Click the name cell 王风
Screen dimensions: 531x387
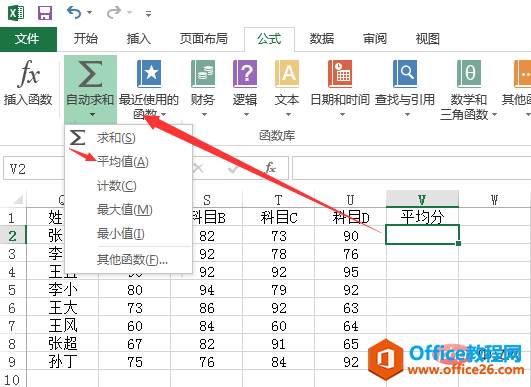point(63,326)
